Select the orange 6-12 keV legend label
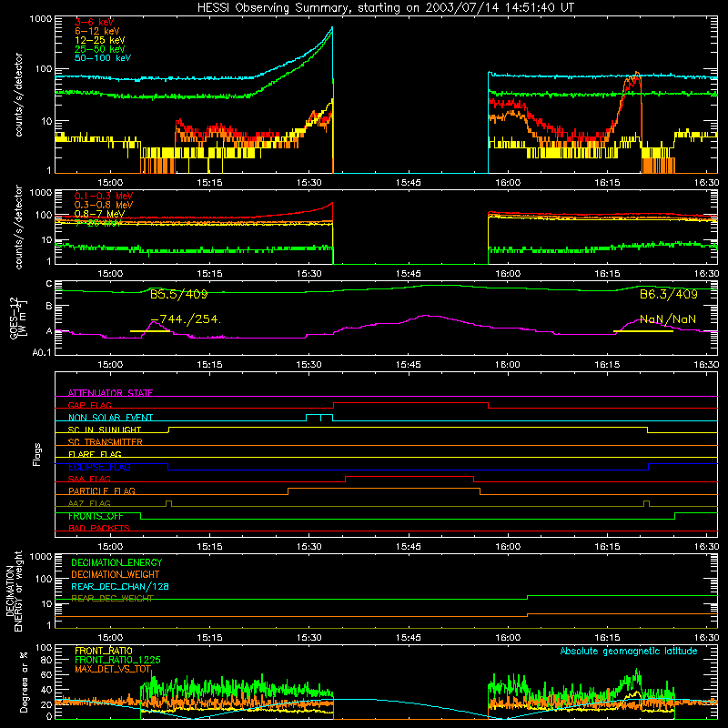This screenshot has height=728, width=728. (x=96, y=31)
